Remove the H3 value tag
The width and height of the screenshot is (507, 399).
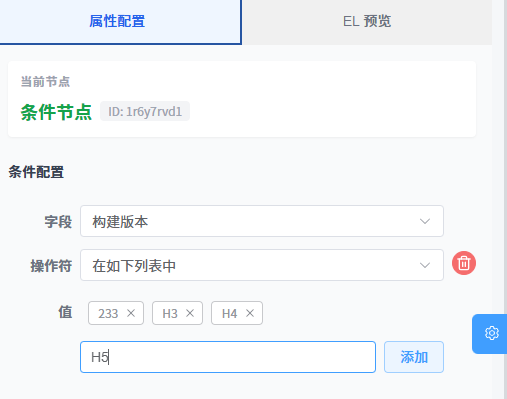190,313
